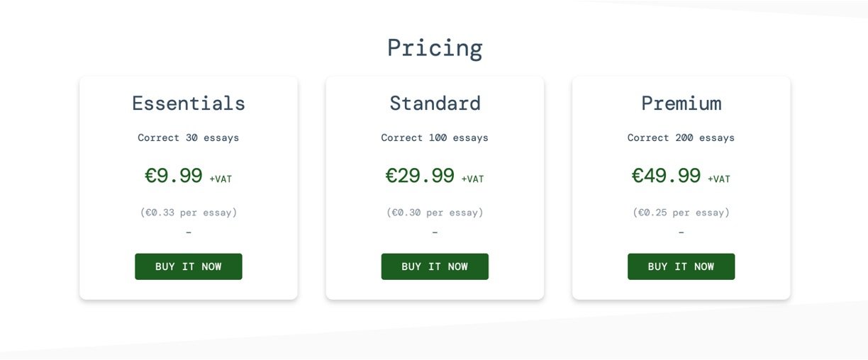Click the "Correct 200 essays" description

(681, 138)
